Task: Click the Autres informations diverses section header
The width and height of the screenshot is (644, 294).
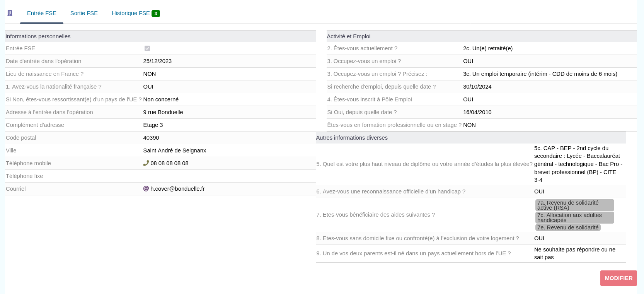Action: tap(352, 138)
